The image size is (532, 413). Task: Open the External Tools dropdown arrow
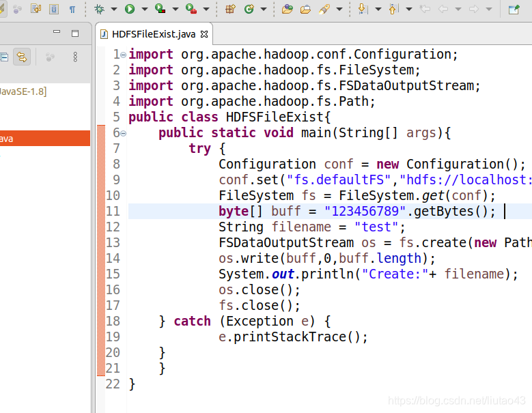click(206, 9)
